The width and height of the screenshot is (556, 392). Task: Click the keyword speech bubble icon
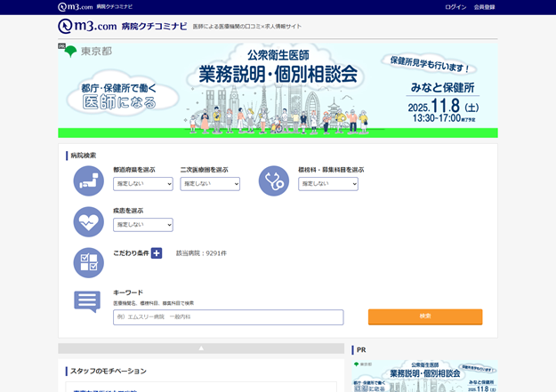[x=87, y=301]
